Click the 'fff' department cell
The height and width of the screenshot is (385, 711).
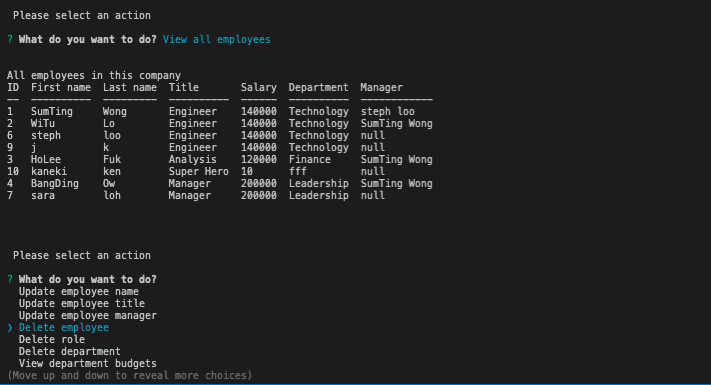tap(297, 171)
